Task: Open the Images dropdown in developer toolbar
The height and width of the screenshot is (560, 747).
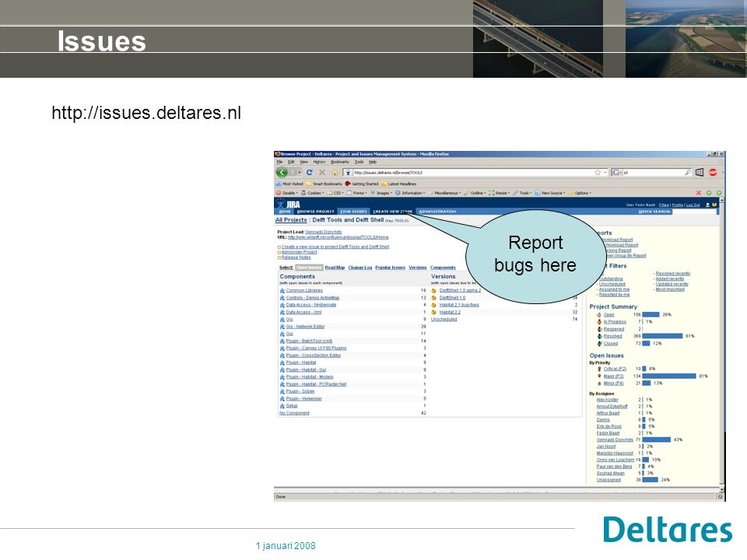Action: (381, 194)
